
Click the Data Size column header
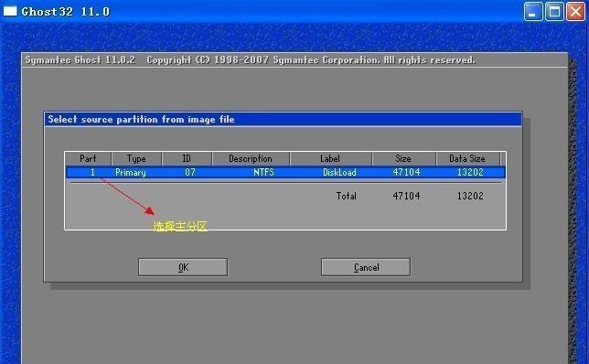point(467,158)
